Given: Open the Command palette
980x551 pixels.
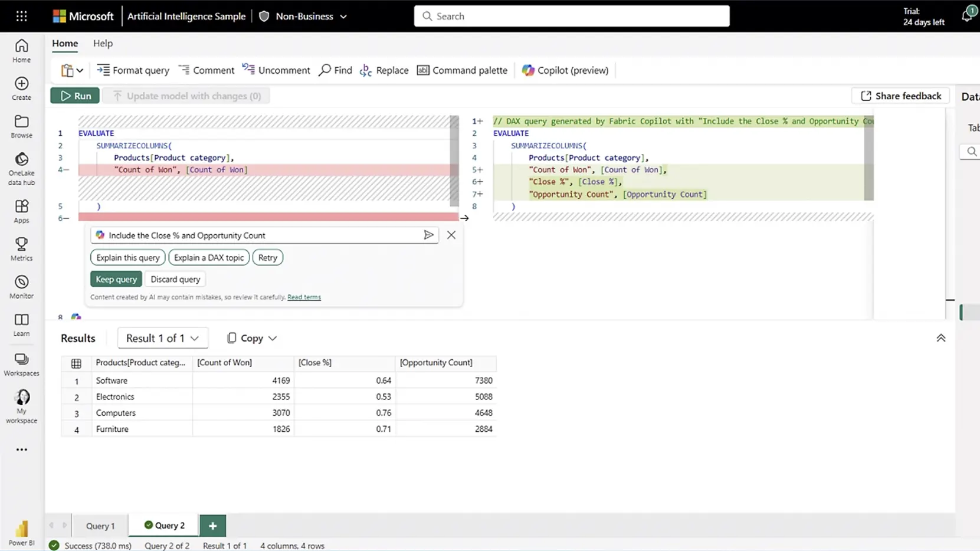Looking at the screenshot, I should pos(462,70).
